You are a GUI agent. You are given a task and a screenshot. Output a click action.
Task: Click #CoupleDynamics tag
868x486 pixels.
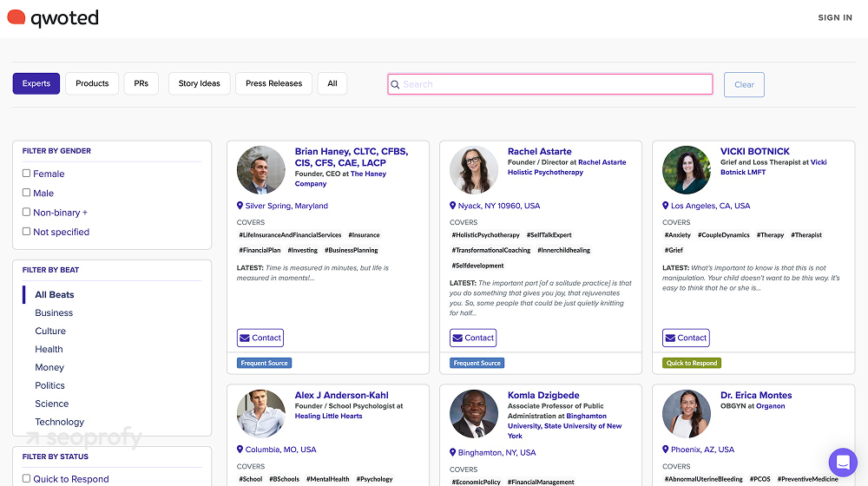pyautogui.click(x=724, y=235)
